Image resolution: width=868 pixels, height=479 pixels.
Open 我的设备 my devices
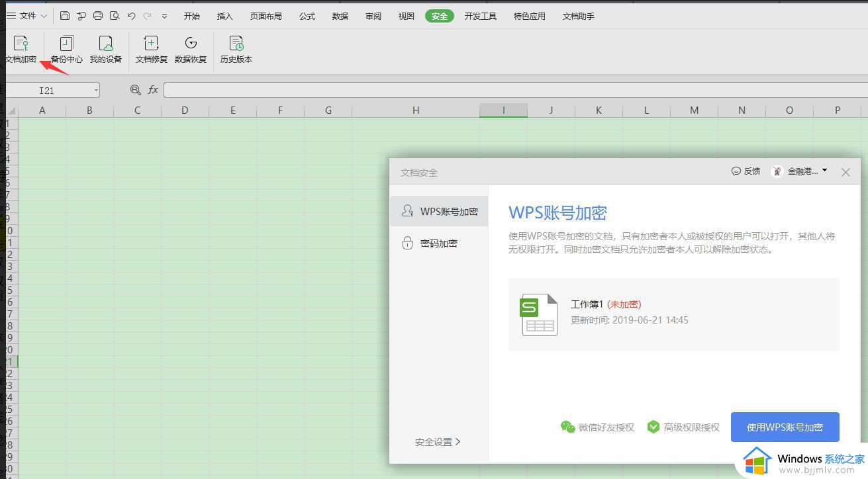pyautogui.click(x=106, y=50)
